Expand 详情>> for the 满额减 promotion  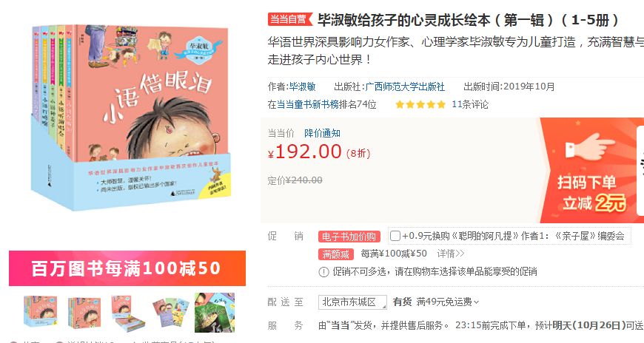[x=451, y=254]
